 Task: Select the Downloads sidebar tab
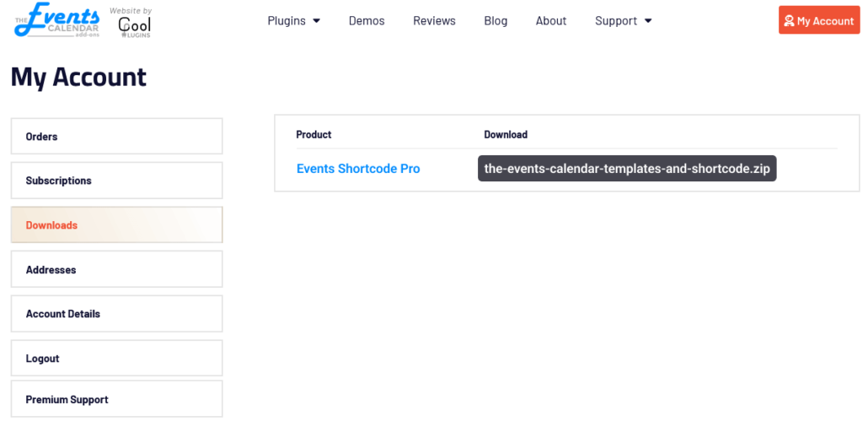[x=116, y=225]
